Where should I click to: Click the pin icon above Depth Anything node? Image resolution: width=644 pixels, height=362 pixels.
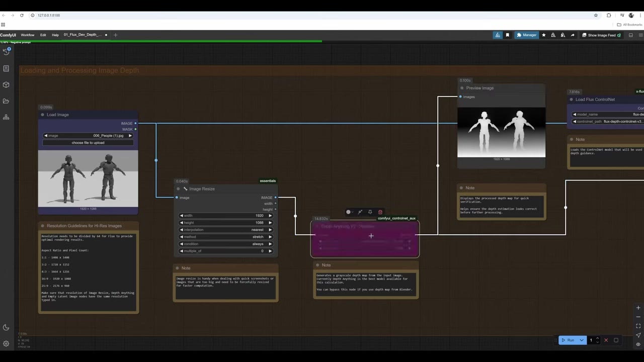(x=370, y=212)
